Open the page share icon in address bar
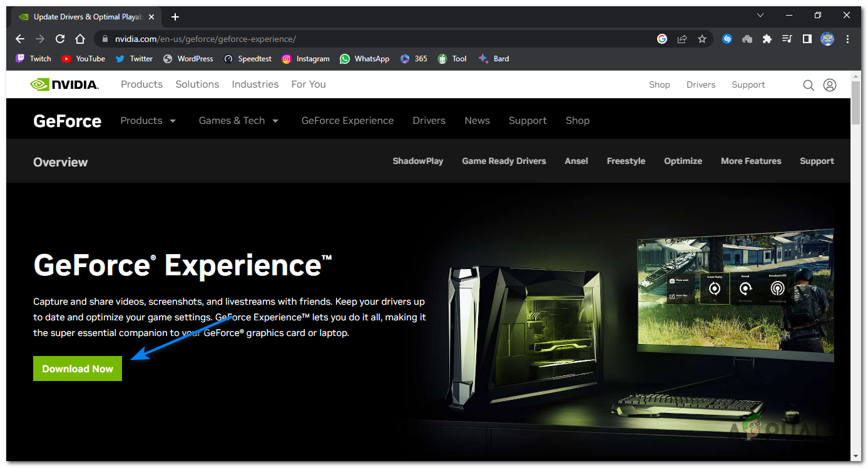This screenshot has height=468, width=868. 682,39
